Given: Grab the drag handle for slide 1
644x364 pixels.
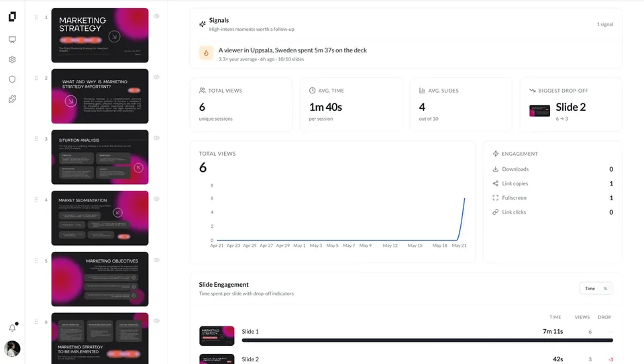Looking at the screenshot, I should (x=36, y=17).
